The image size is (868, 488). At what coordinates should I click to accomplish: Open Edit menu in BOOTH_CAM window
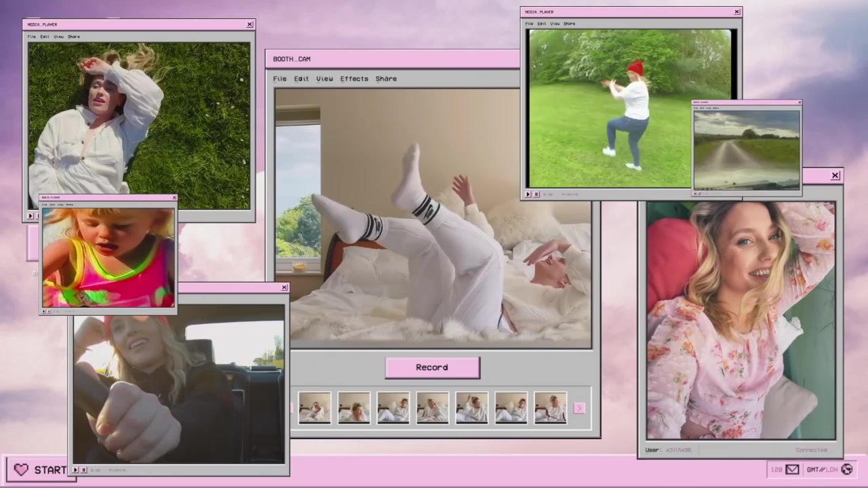click(x=301, y=79)
